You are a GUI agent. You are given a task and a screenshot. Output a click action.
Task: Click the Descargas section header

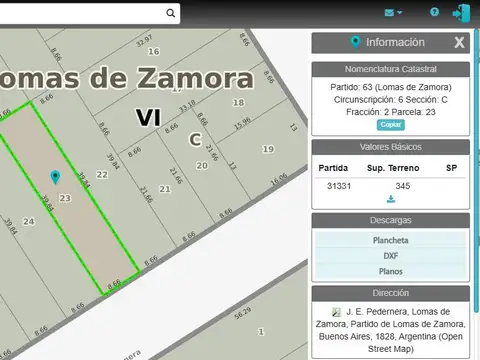pos(391,220)
